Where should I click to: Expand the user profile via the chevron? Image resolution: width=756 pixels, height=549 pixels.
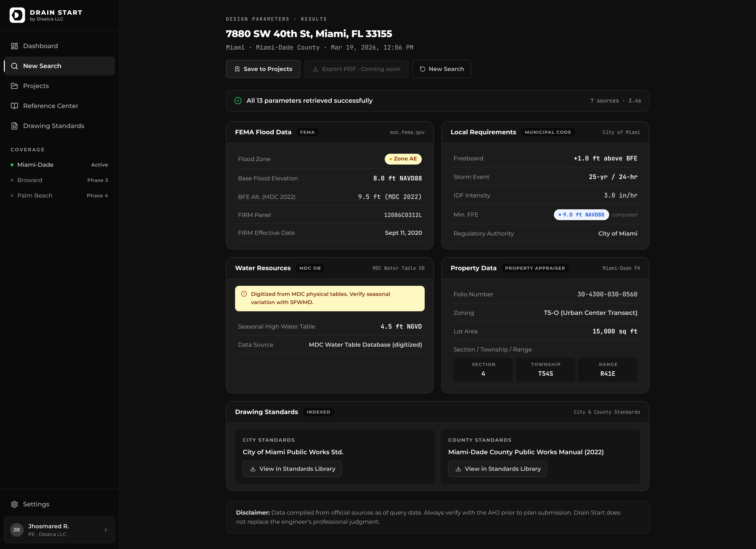coord(106,530)
